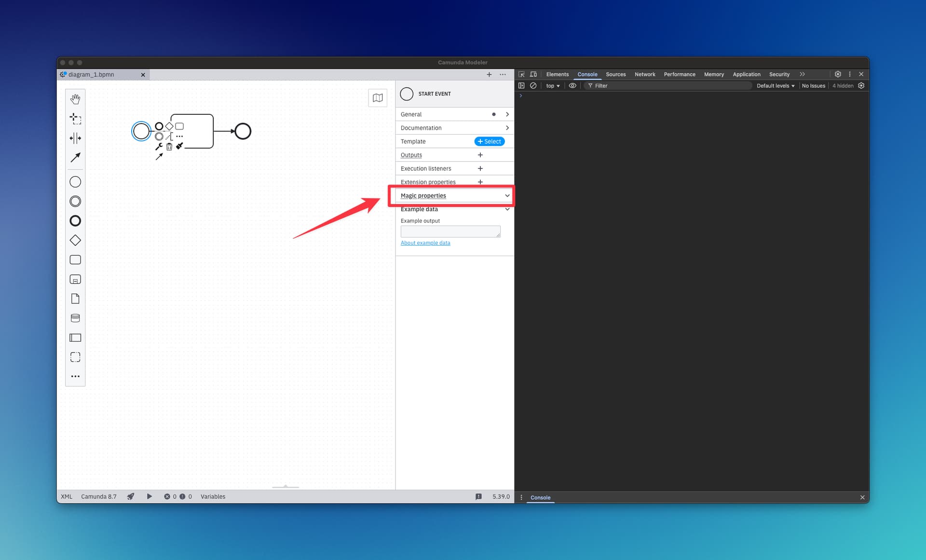This screenshot has width=926, height=560.
Task: Open the About example data link
Action: 425,243
